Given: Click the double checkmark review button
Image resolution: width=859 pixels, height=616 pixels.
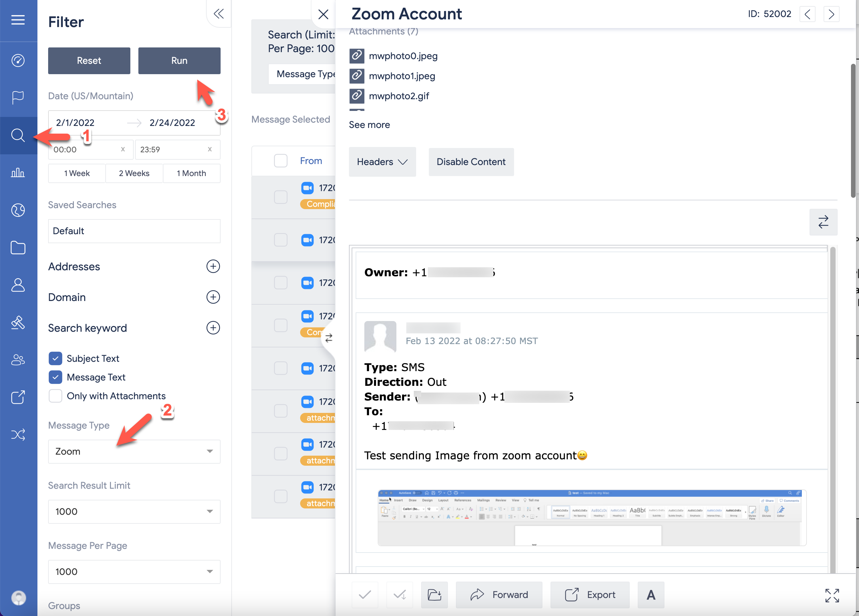Looking at the screenshot, I should 399,594.
